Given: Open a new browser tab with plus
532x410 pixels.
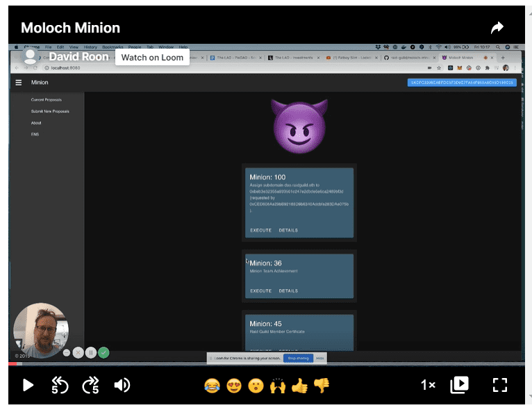Looking at the screenshot, I should tap(503, 58).
